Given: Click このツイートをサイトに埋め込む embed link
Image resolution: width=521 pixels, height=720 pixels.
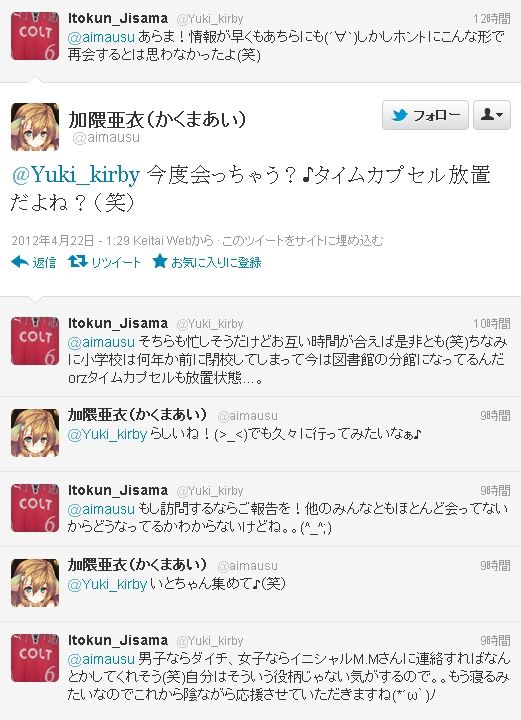Looking at the screenshot, I should point(302,241).
